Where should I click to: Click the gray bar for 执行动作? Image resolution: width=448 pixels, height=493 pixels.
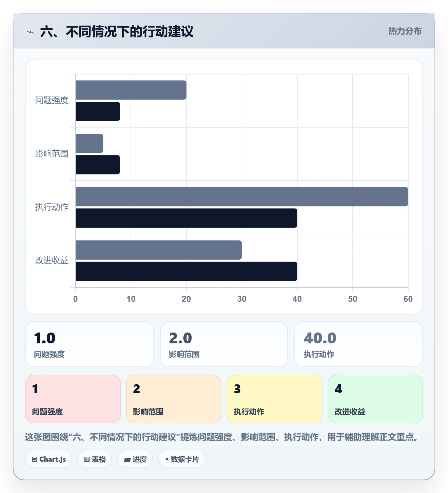pos(242,197)
